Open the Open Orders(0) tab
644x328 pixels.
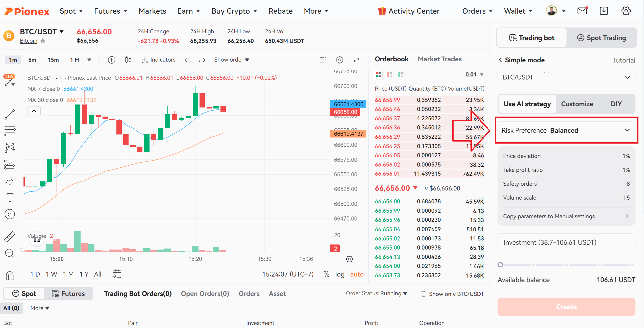pyautogui.click(x=205, y=294)
